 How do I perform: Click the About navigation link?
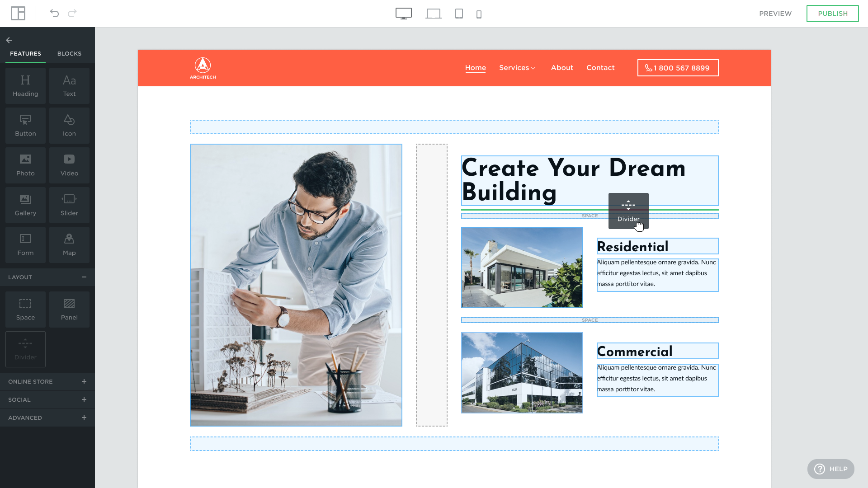[x=562, y=68]
